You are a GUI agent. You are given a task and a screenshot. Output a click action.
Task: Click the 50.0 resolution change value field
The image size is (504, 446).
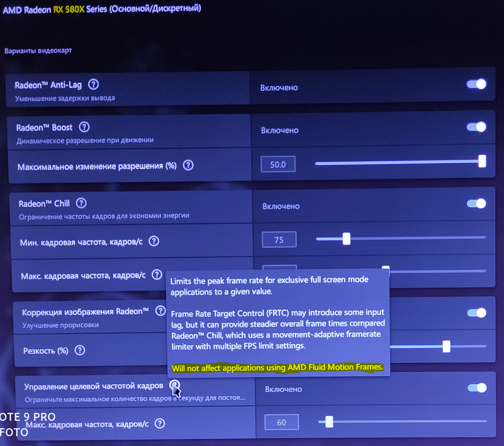point(278,164)
